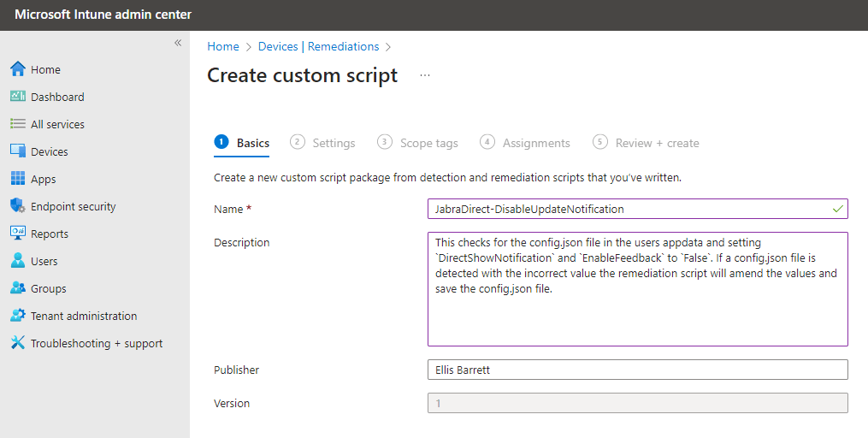
Task: Click the "Version" field label
Action: pyautogui.click(x=232, y=403)
